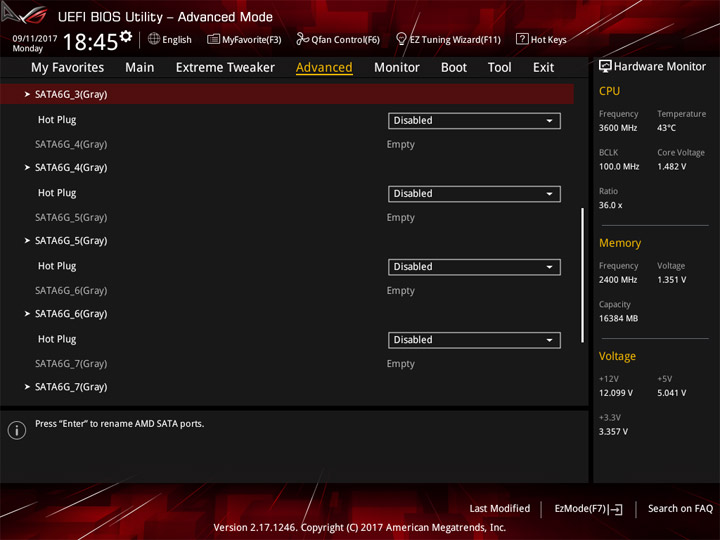This screenshot has width=720, height=540.
Task: Click the +5V 5.041 V reading
Action: click(672, 393)
